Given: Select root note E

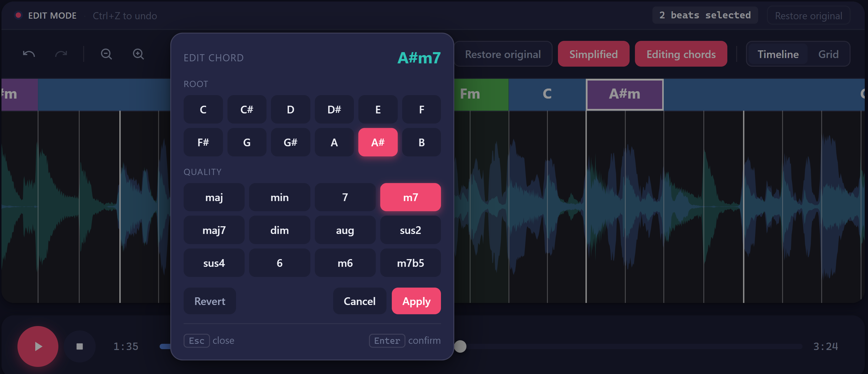Looking at the screenshot, I should click(x=378, y=110).
